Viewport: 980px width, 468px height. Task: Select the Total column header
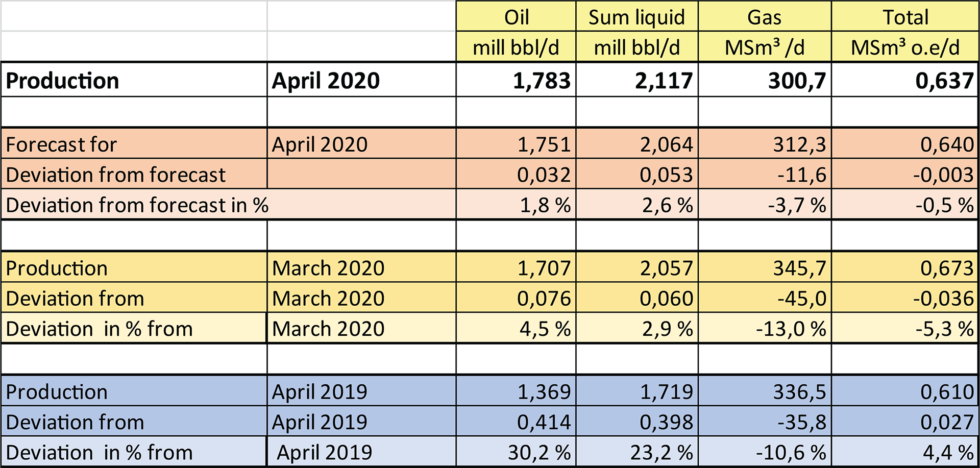(905, 17)
